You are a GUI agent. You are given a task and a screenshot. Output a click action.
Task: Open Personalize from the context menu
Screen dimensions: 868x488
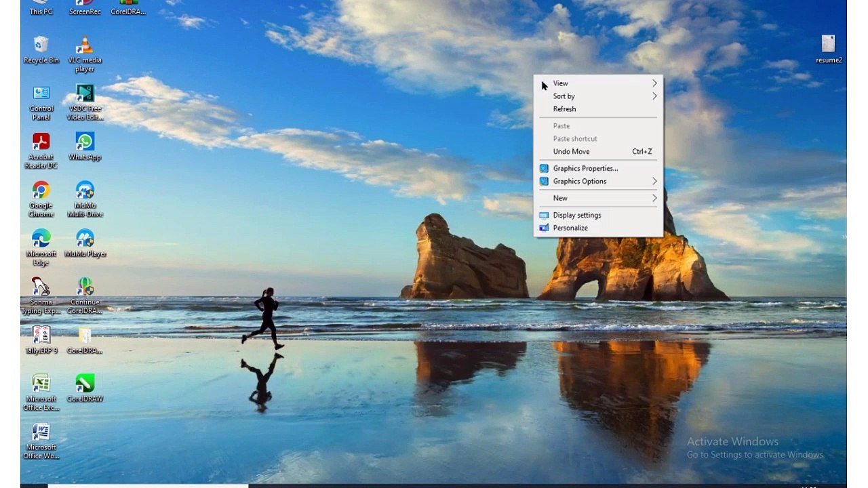[598, 228]
